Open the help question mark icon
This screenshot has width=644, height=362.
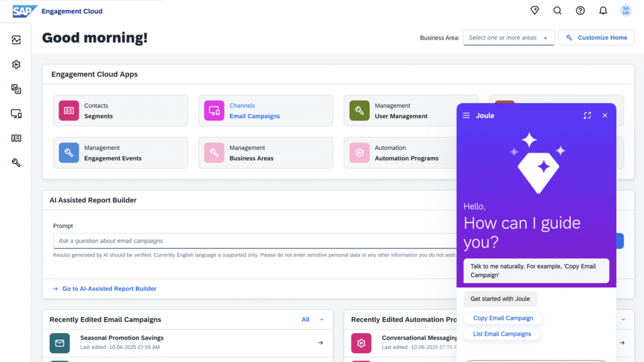[580, 11]
